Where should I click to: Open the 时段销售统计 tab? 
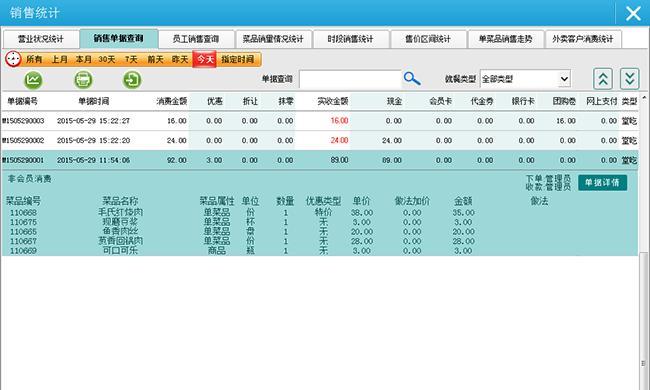click(351, 39)
